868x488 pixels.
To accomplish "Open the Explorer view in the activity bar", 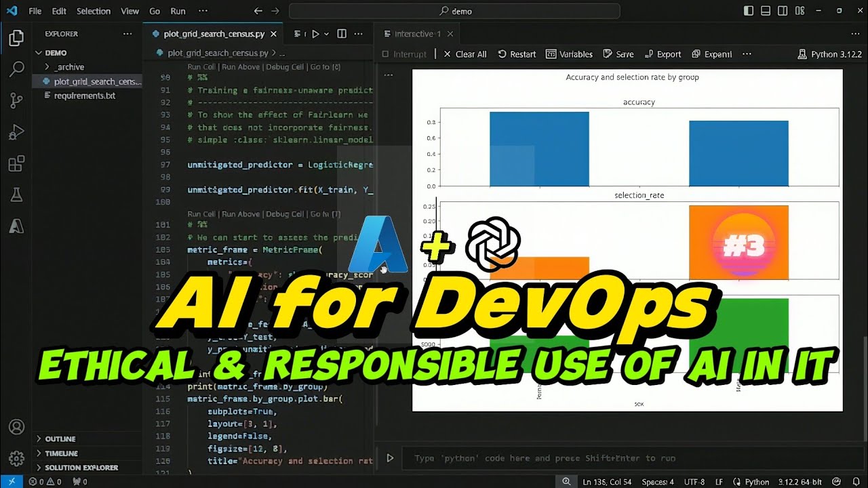I will click(16, 38).
